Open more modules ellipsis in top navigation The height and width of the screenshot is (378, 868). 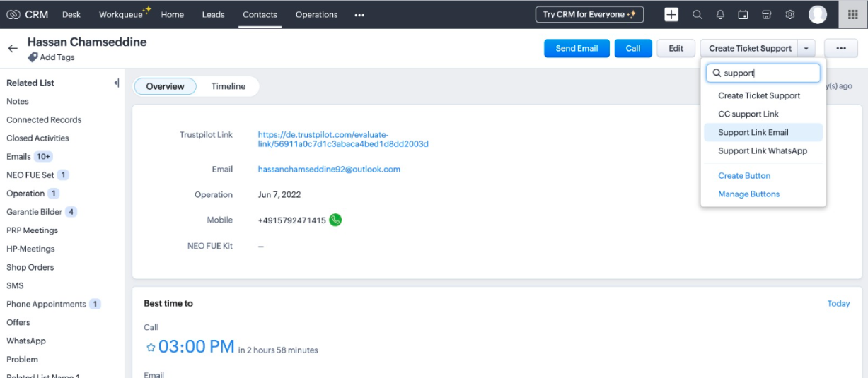[x=359, y=15]
